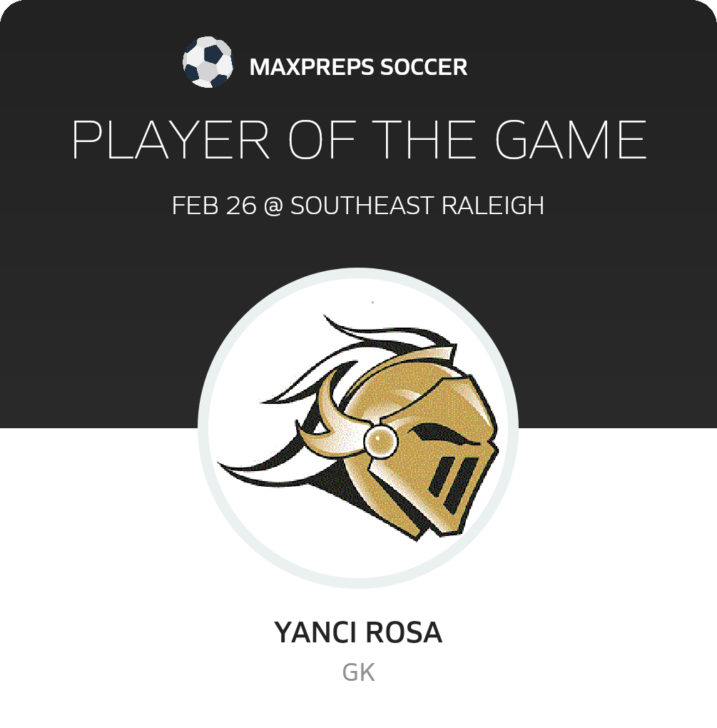This screenshot has width=717, height=728.
Task: Open the MAXPREPS SOCCER header text
Action: tap(358, 67)
